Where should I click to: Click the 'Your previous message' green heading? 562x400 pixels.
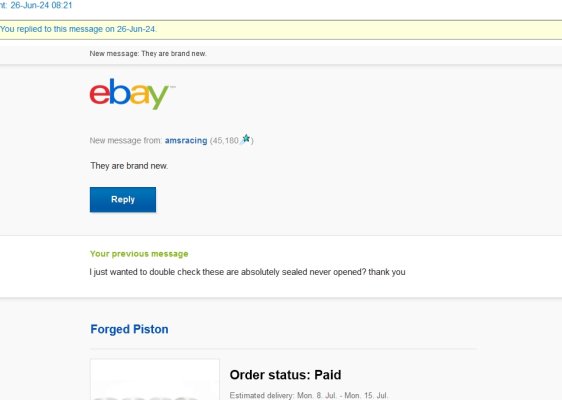point(139,254)
